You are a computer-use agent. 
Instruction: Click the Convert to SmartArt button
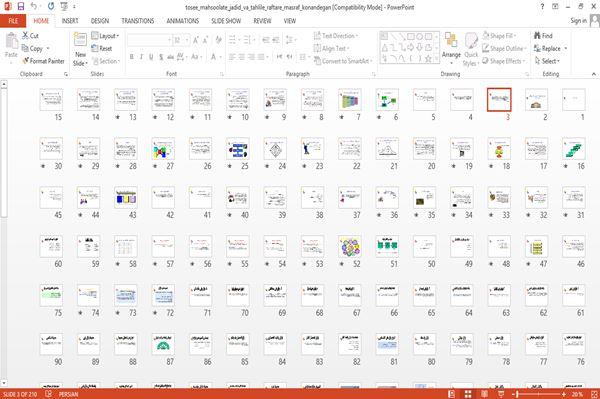343,61
